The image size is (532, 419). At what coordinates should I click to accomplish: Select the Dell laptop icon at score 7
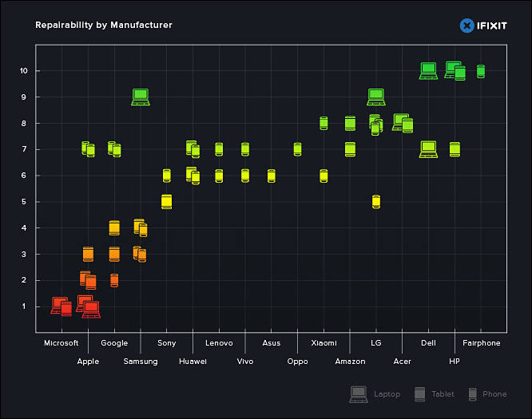428,149
